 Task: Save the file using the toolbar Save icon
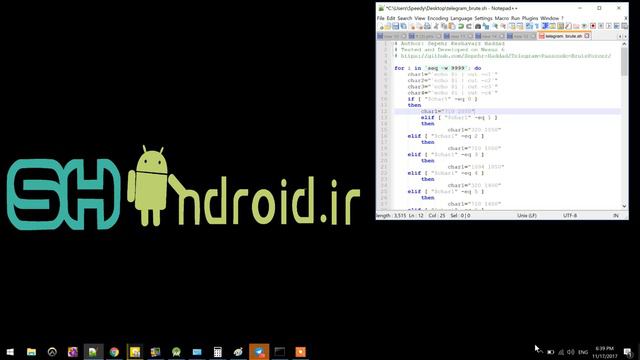pyautogui.click(x=395, y=26)
